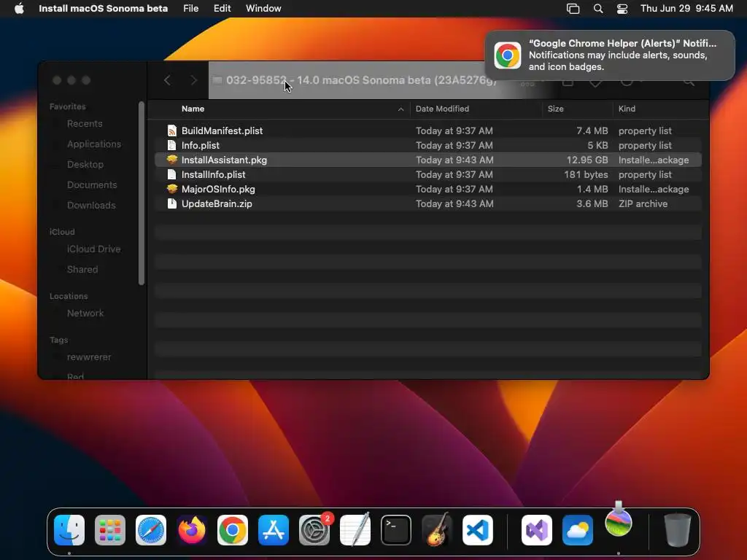The height and width of the screenshot is (560, 747).
Task: Launch Firefox from the Dock
Action: 192,529
